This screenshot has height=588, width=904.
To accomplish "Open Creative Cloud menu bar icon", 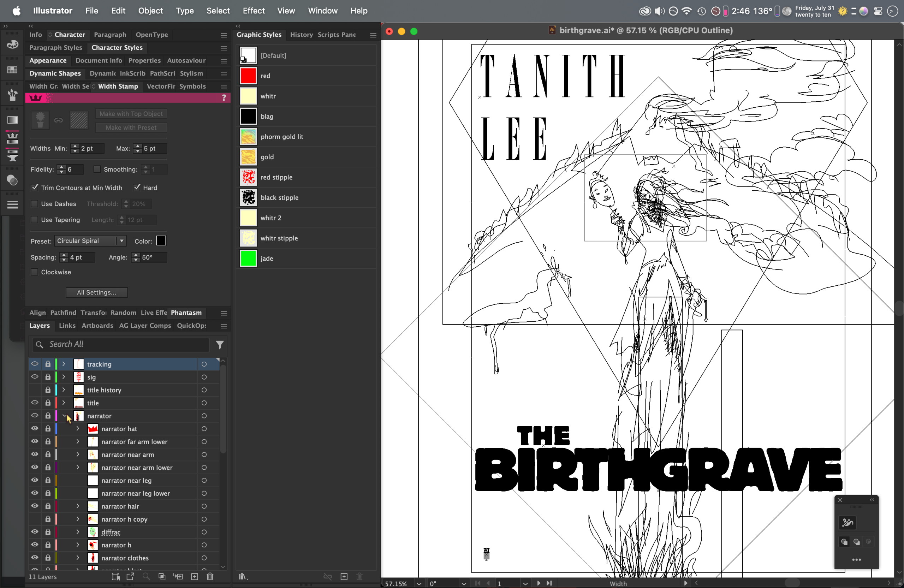I will pos(644,11).
